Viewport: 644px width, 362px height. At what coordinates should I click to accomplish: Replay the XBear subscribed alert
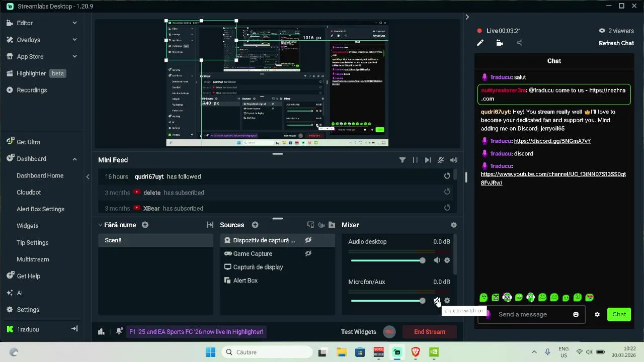[447, 208]
